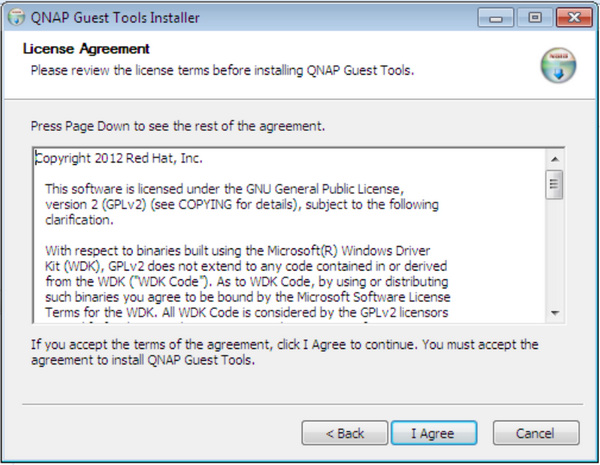600x465 pixels.
Task: Click the license text scrollbar thumb
Action: click(554, 184)
